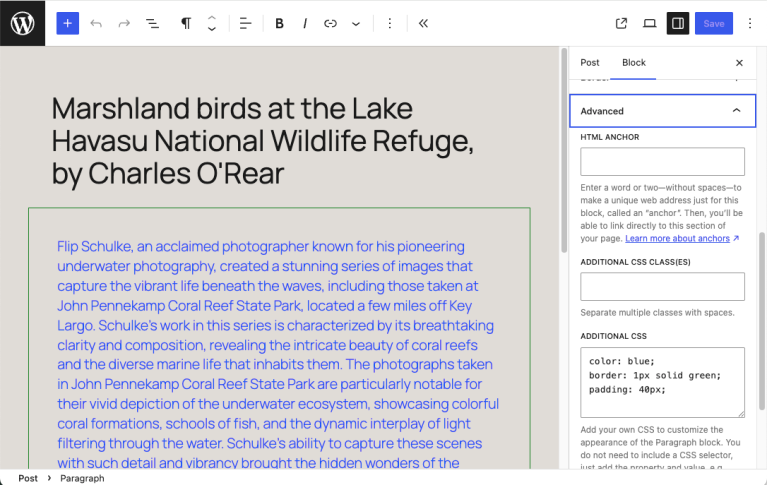Toggle bold formatting
The height and width of the screenshot is (485, 767).
pos(279,23)
